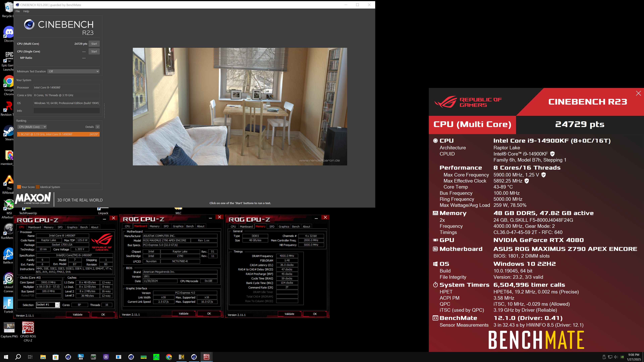Open Discord from the desktop

9,34
